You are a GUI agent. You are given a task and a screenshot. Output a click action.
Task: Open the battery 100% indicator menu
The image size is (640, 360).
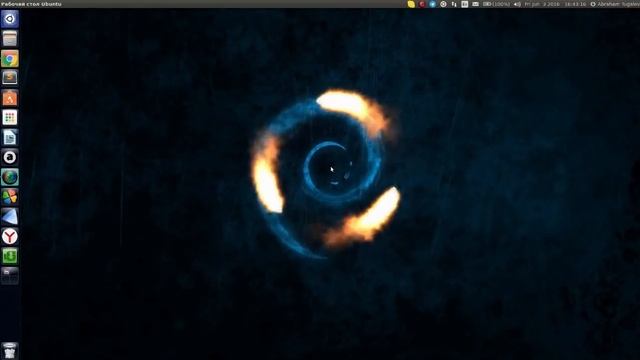click(x=496, y=4)
